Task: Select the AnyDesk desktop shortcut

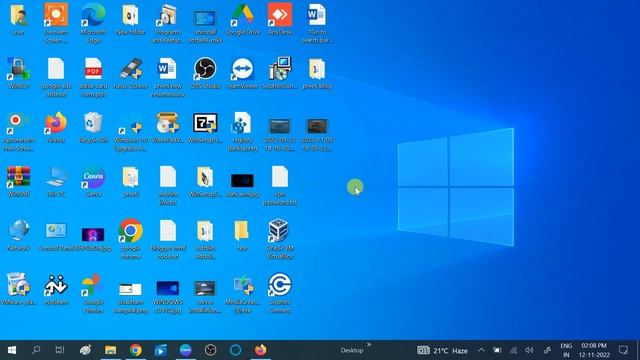Action: click(x=280, y=19)
